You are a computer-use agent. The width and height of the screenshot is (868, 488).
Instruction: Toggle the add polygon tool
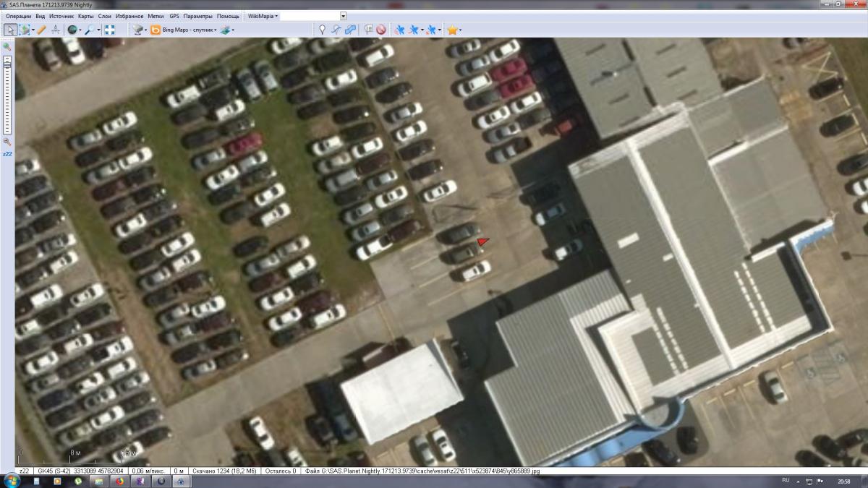[350, 30]
